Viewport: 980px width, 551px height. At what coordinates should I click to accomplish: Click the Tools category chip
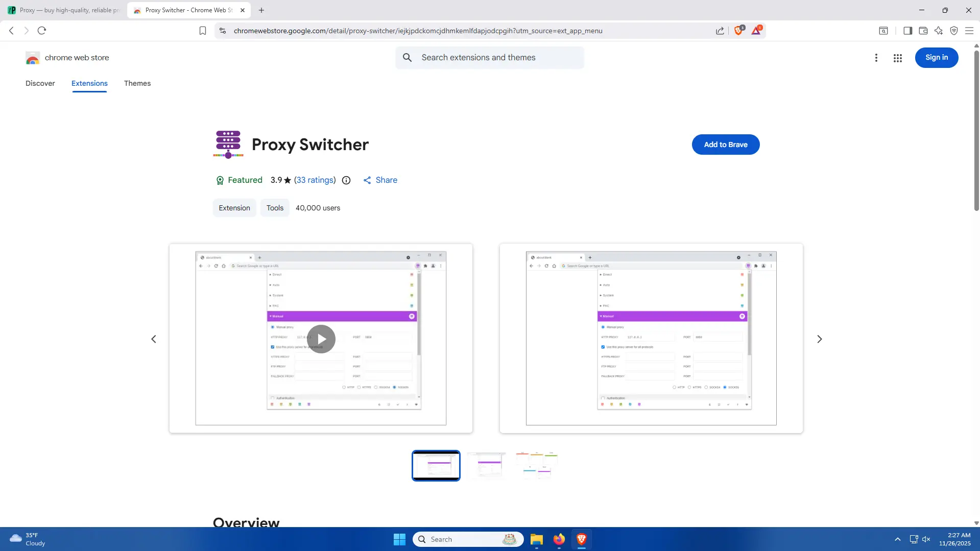click(275, 208)
